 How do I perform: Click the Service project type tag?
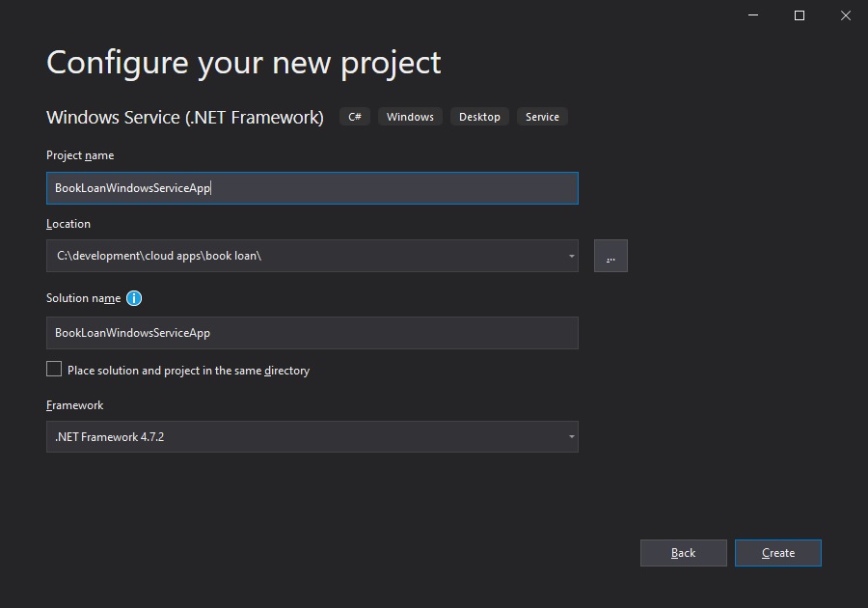542,117
